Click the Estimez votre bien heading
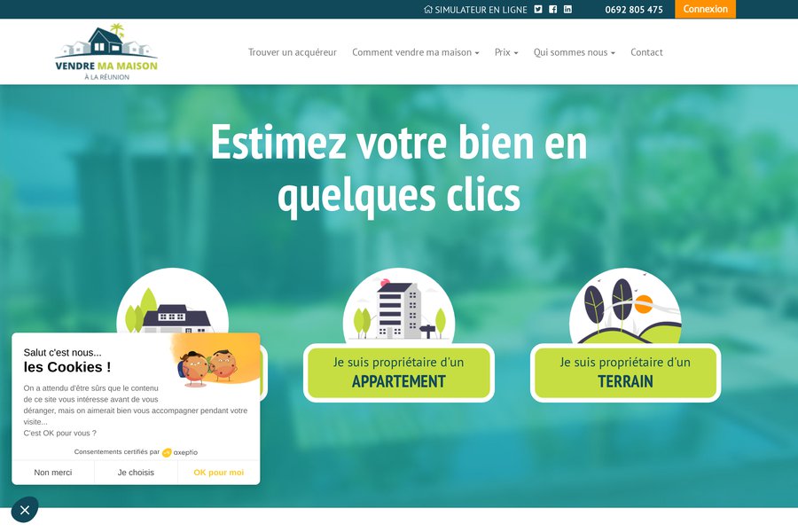 (x=399, y=168)
